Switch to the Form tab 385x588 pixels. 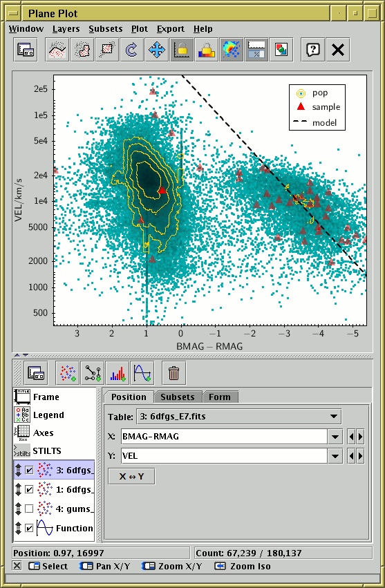coord(220,397)
